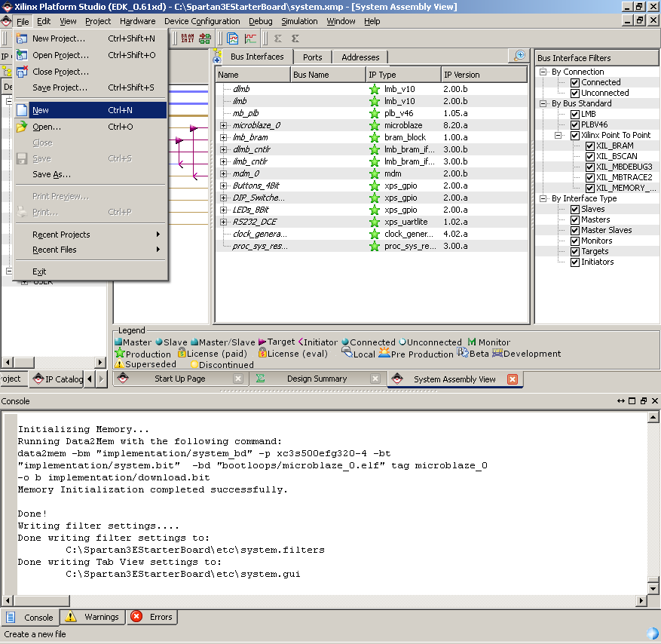Expand the LEDs_8Bit row
This screenshot has height=644, width=661.
(223, 210)
